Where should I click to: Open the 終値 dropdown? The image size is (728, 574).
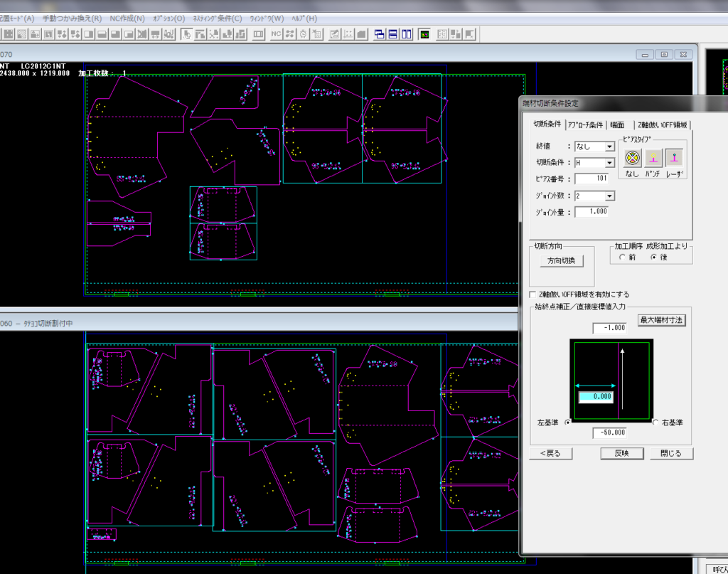tap(609, 147)
